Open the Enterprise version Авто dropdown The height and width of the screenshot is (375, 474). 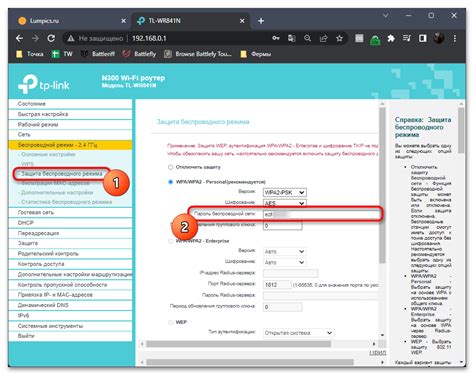coord(284,251)
